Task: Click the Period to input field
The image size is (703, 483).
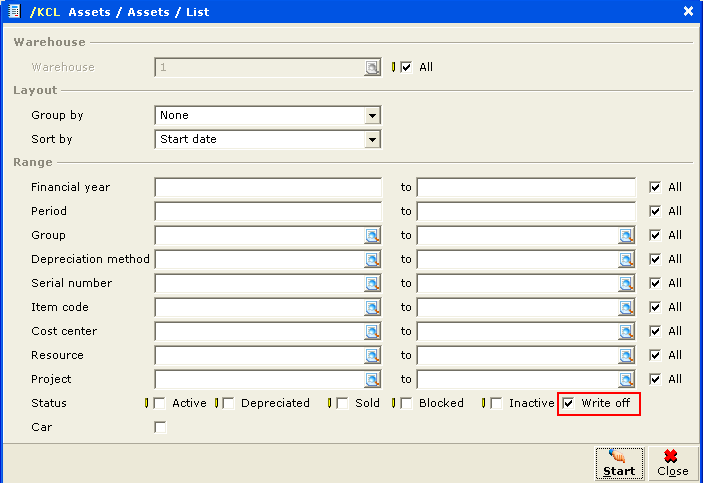Action: pos(526,211)
